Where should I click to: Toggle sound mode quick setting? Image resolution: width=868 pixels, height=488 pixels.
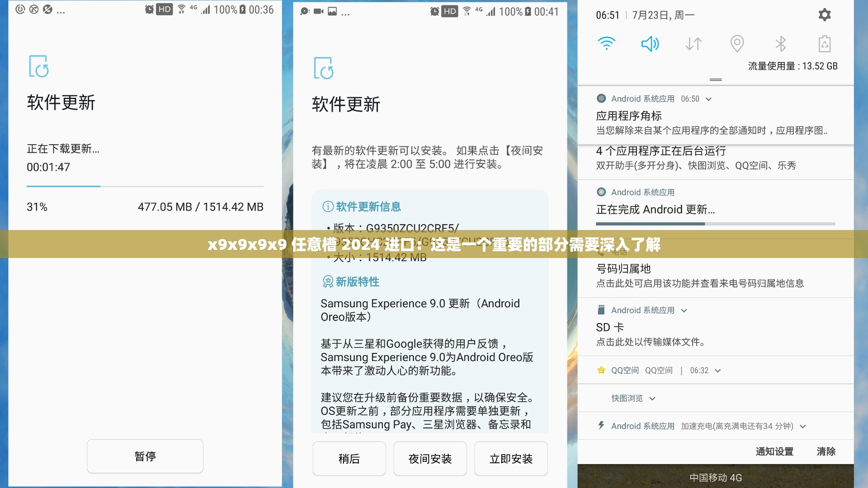[650, 44]
